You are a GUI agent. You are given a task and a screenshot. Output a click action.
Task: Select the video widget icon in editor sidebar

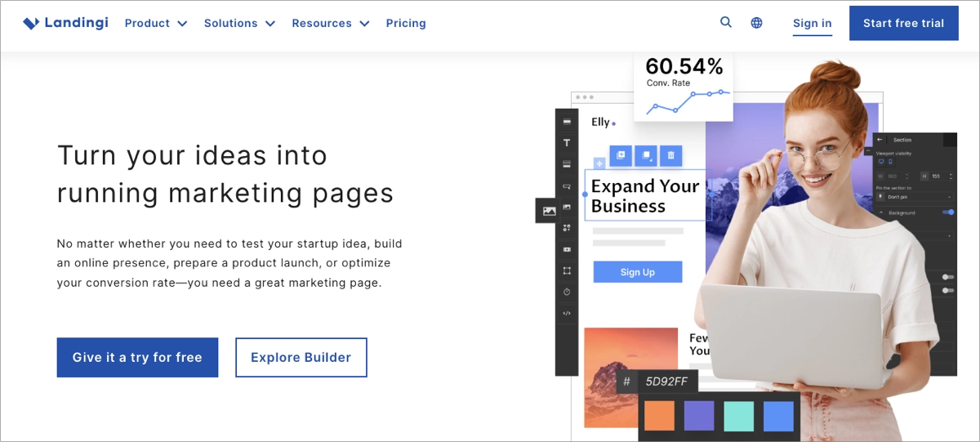coord(567,249)
